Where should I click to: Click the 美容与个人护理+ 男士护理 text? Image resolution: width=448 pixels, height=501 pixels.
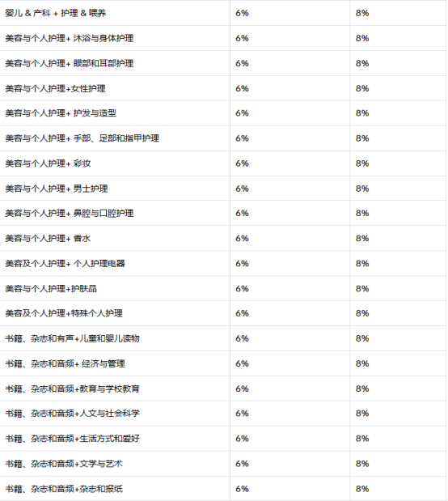(x=57, y=189)
